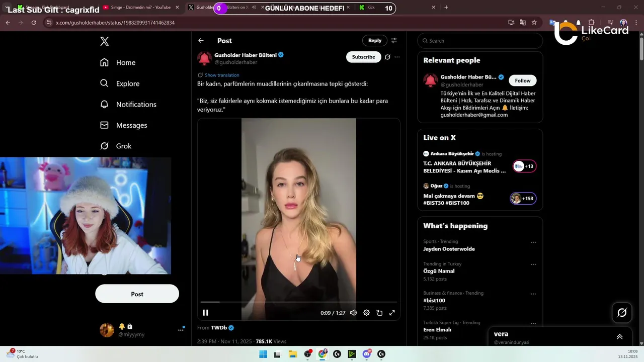The image size is (644, 362).
Task: Close the Simge YouTube tab
Action: [x=177, y=8]
